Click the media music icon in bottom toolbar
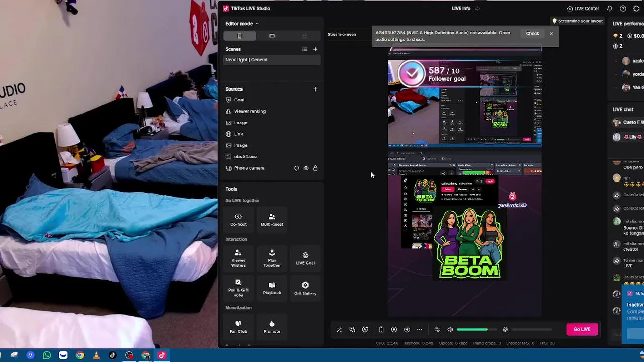Screen dimensions: 644x362 (352, 330)
